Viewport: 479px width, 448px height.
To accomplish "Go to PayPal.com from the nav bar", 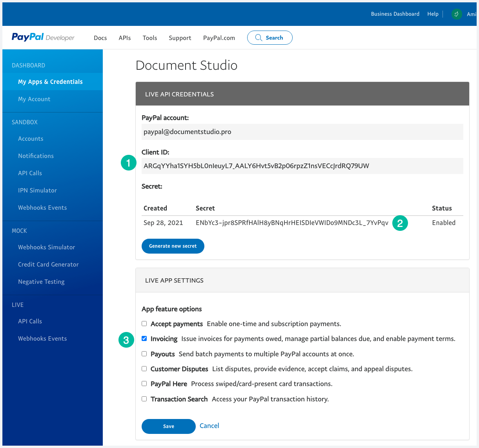I will (219, 38).
